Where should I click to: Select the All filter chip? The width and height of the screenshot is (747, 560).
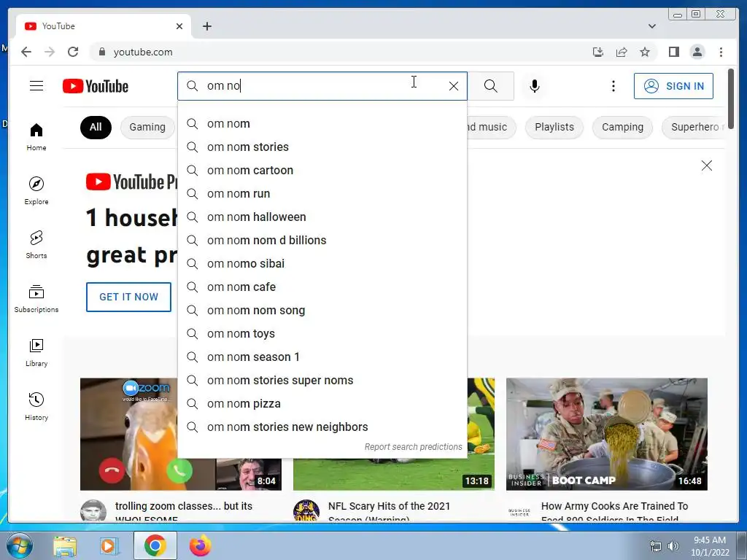click(96, 127)
